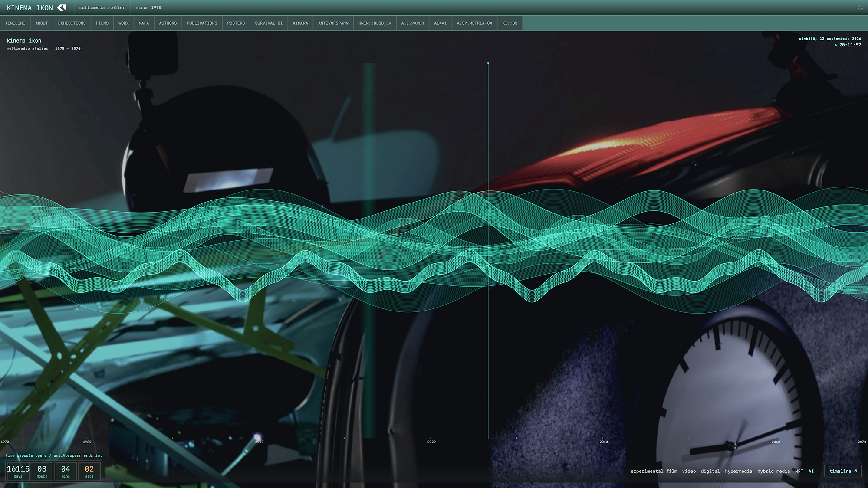Click the secs countdown box
The height and width of the screenshot is (488, 868).
(x=89, y=472)
